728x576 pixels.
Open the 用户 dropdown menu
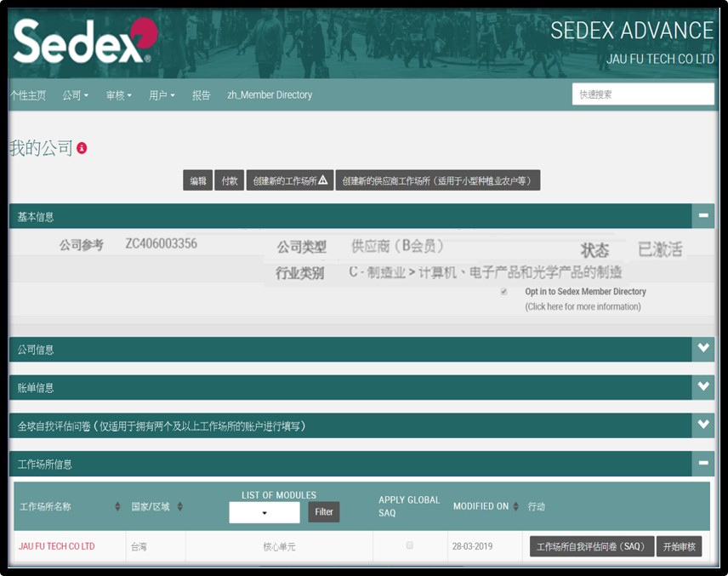(x=162, y=95)
